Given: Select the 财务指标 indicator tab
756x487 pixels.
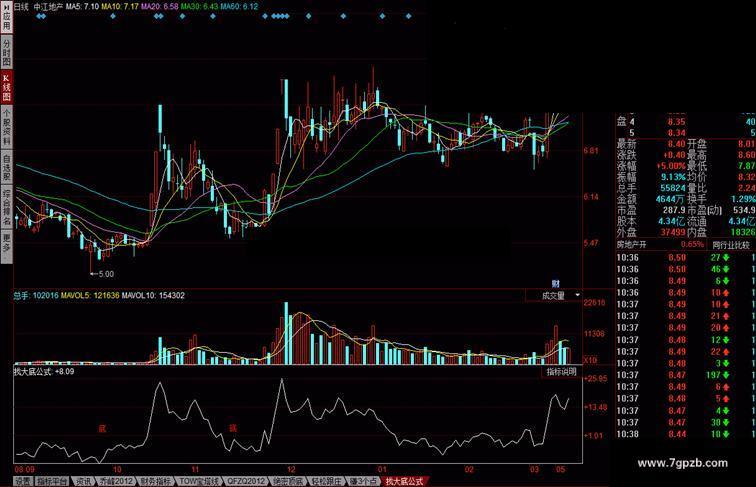Looking at the screenshot, I should [x=155, y=481].
